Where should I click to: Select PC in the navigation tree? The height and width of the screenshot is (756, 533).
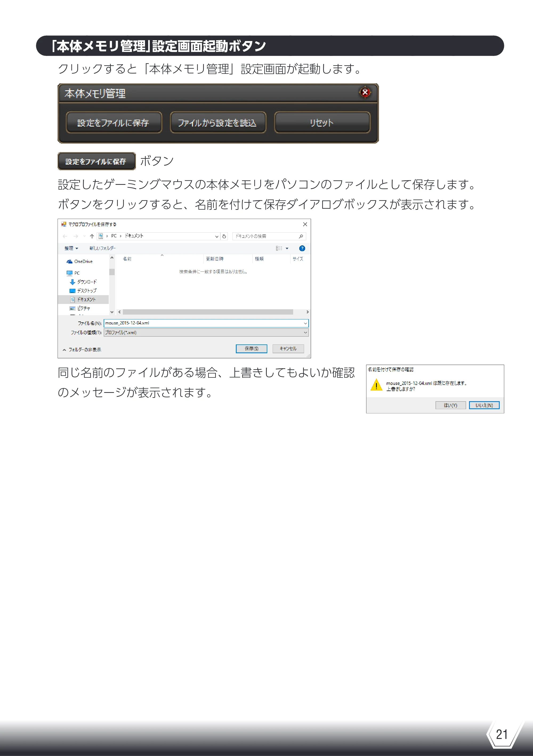[73, 273]
